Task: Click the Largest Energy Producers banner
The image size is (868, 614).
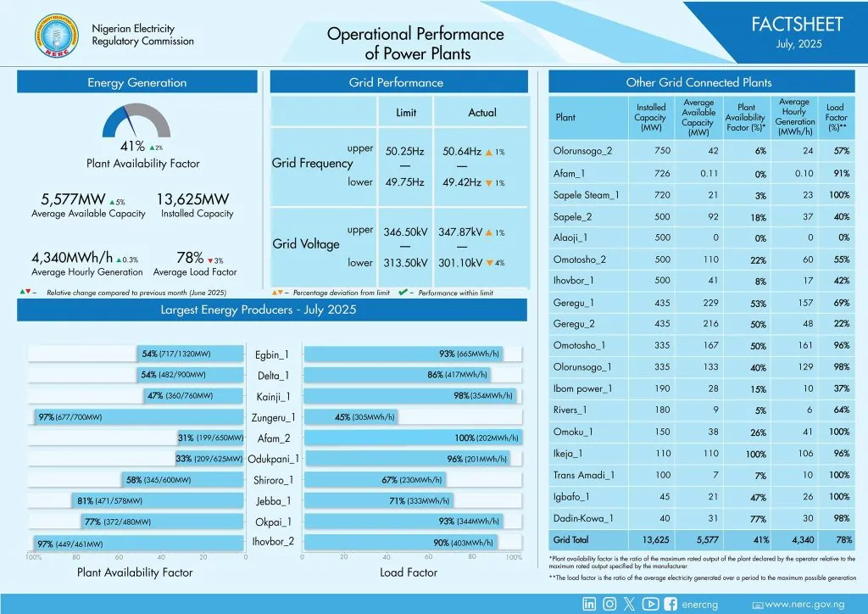Action: coord(259,310)
